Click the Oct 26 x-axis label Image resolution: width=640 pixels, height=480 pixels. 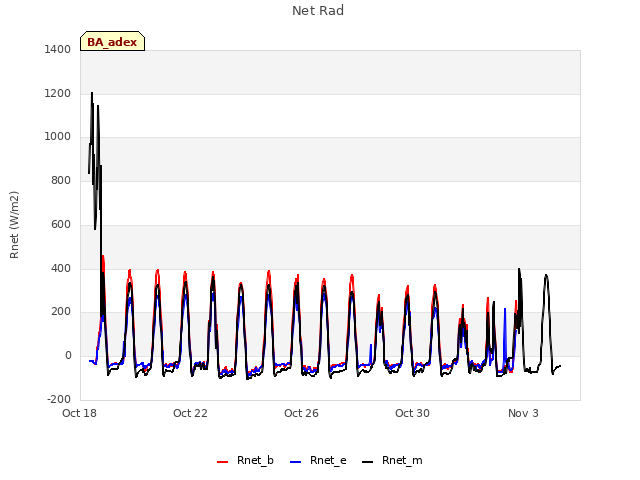pos(302,413)
